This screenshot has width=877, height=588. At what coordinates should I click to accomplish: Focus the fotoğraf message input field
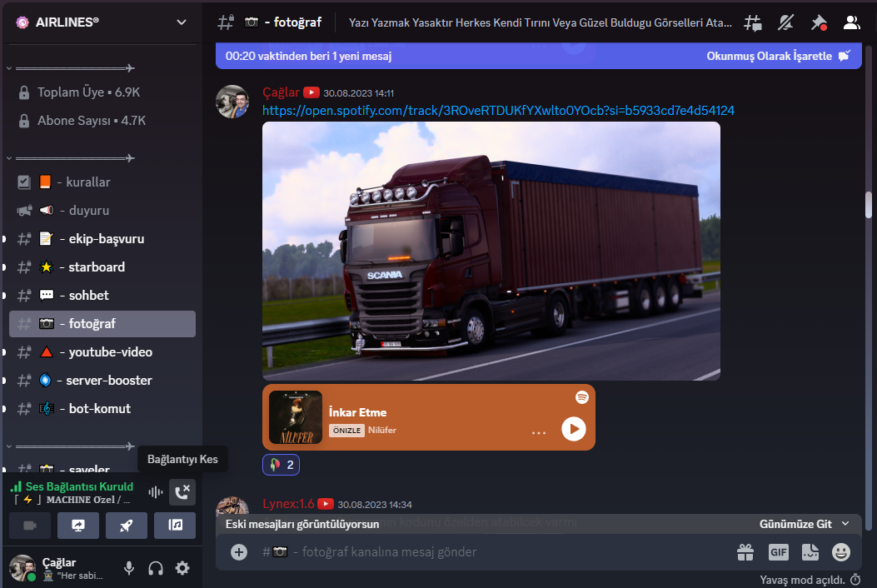[492, 552]
